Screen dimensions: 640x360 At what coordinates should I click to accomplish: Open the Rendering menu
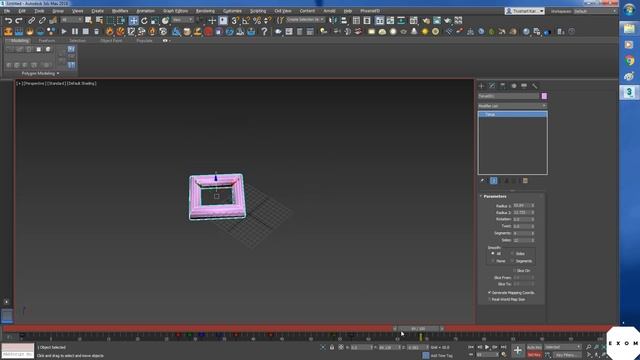(x=205, y=11)
